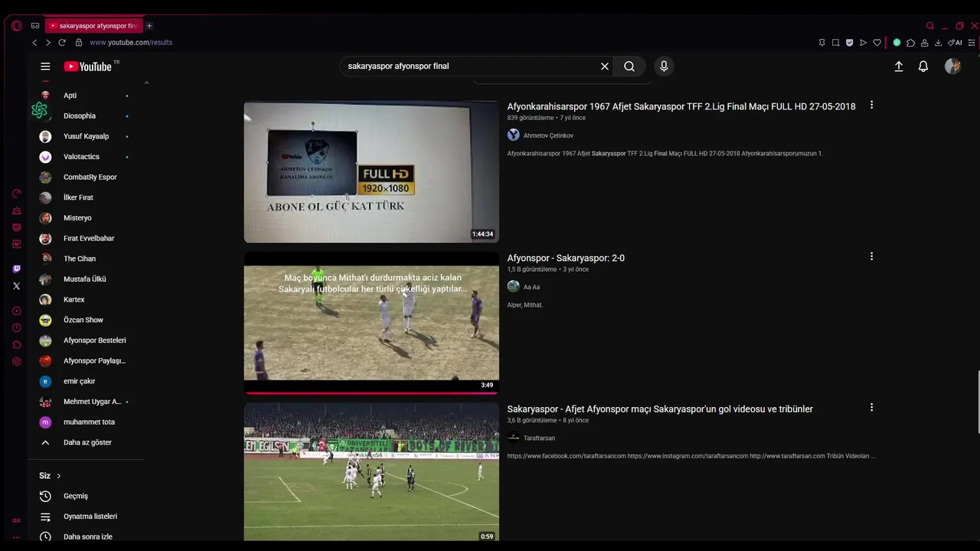Open Opera AI assistant button
Image resolution: width=980 pixels, height=551 pixels.
[955, 43]
